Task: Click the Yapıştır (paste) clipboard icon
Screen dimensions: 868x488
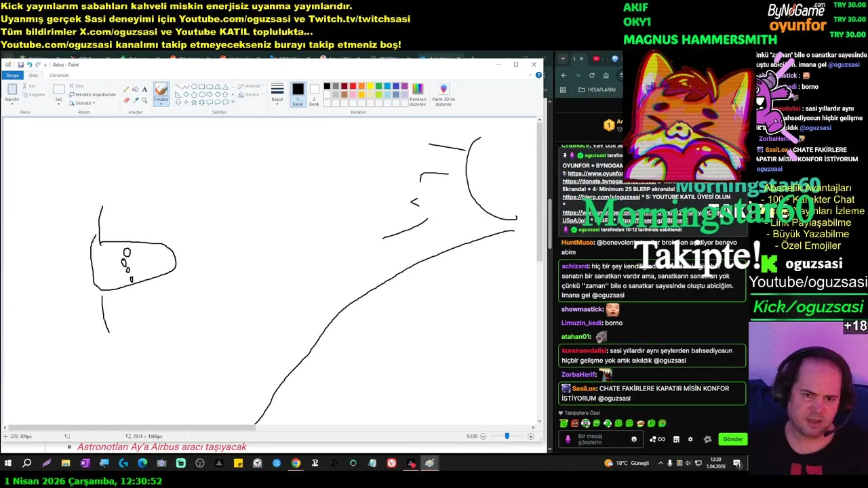Action: tap(12, 89)
